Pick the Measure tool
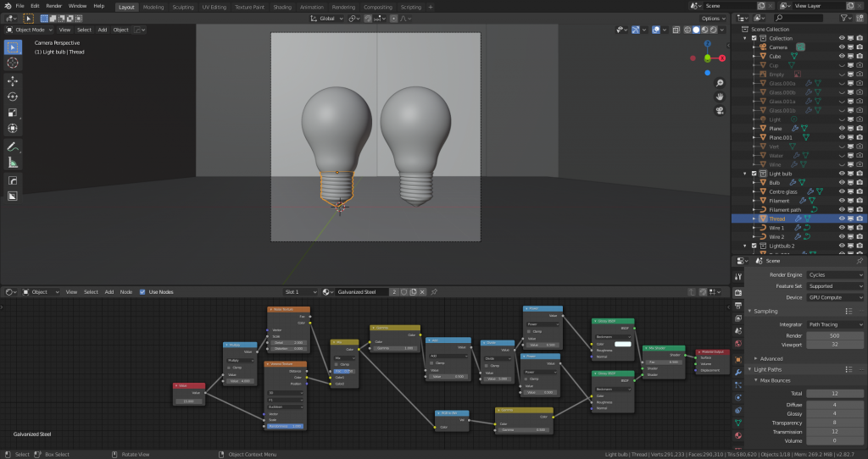This screenshot has height=459, width=868. [x=14, y=163]
